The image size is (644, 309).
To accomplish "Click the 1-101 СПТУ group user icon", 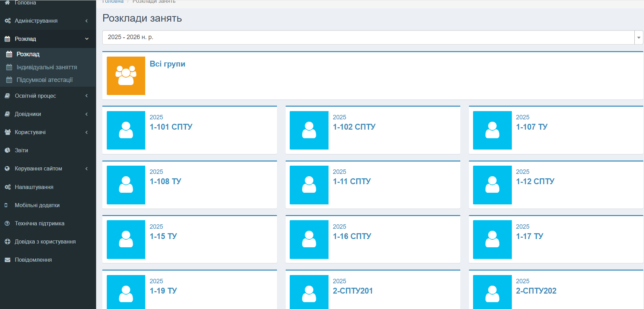I will [126, 130].
